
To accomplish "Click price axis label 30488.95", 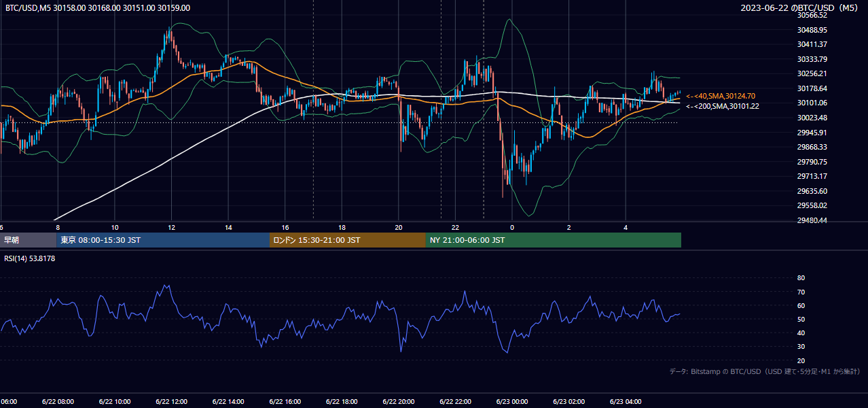I will pyautogui.click(x=812, y=30).
